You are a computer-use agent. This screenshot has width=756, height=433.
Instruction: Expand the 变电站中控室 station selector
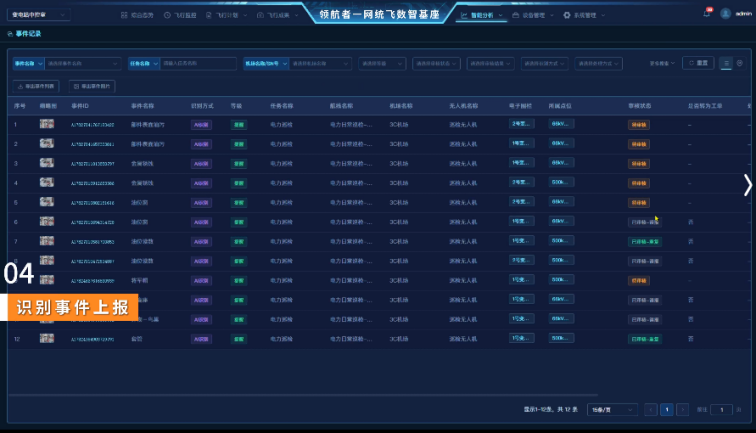click(39, 15)
